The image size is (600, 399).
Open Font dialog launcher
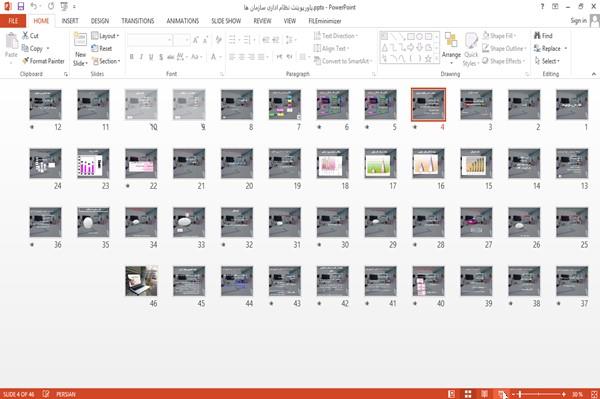click(x=222, y=74)
